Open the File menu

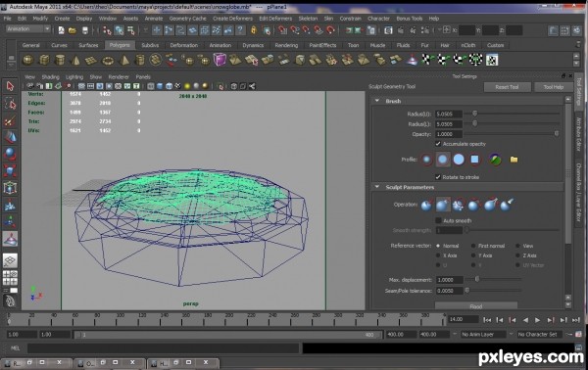[x=7, y=19]
